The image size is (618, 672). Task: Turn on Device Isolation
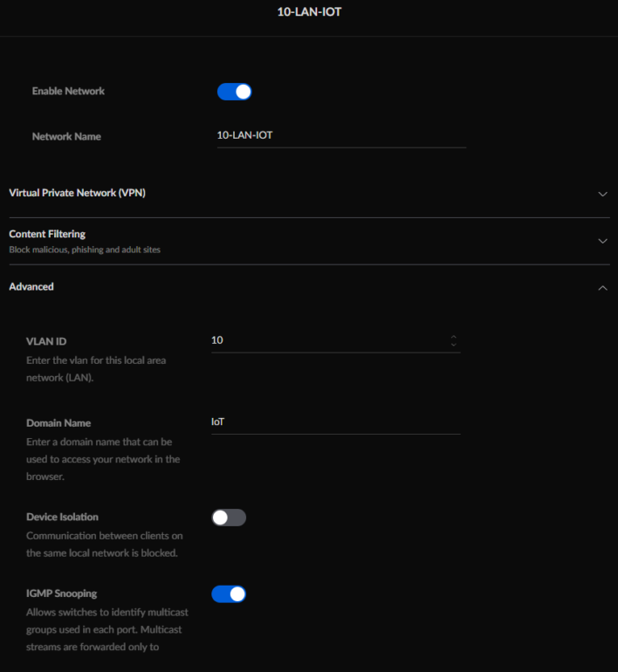pyautogui.click(x=229, y=518)
